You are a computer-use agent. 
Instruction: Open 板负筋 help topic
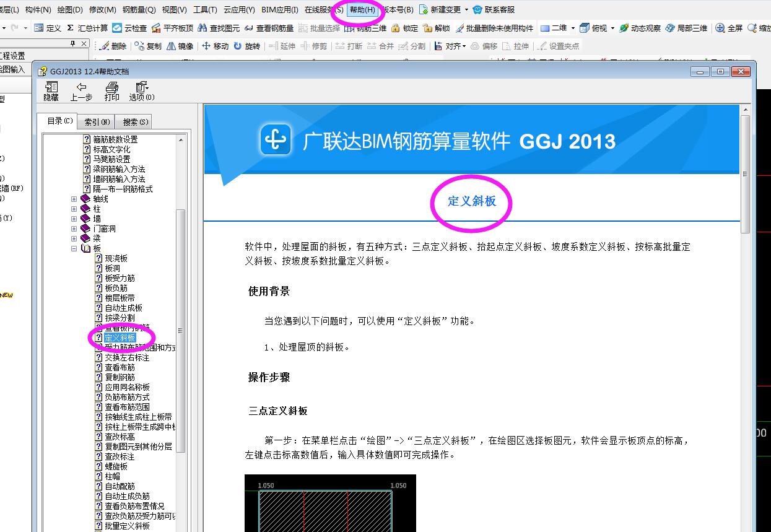[x=116, y=288]
